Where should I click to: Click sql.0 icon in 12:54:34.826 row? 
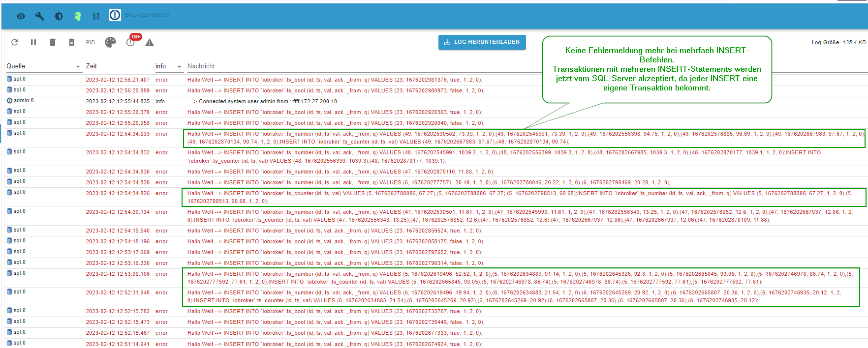pos(9,192)
